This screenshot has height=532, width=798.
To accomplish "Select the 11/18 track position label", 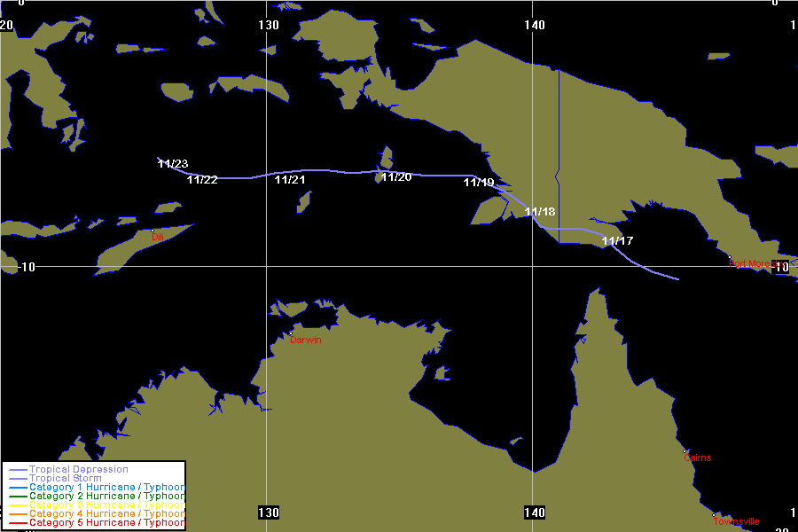I will (x=540, y=212).
